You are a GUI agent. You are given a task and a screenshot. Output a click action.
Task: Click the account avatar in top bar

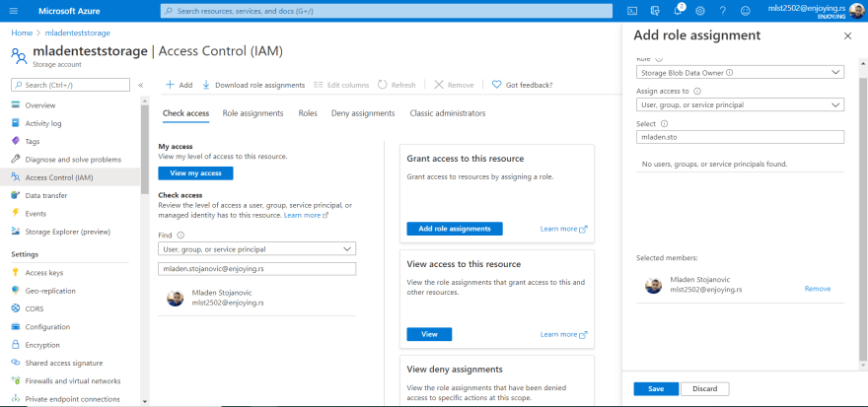[857, 11]
